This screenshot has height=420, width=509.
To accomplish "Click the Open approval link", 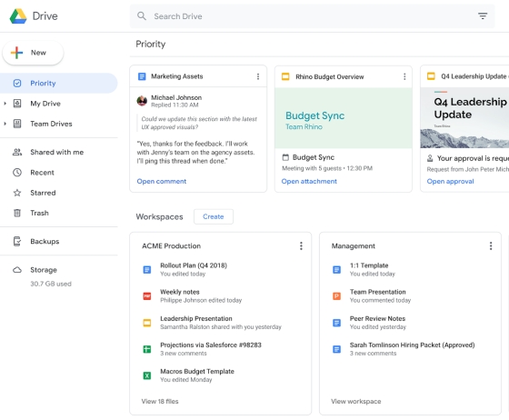I will point(450,181).
